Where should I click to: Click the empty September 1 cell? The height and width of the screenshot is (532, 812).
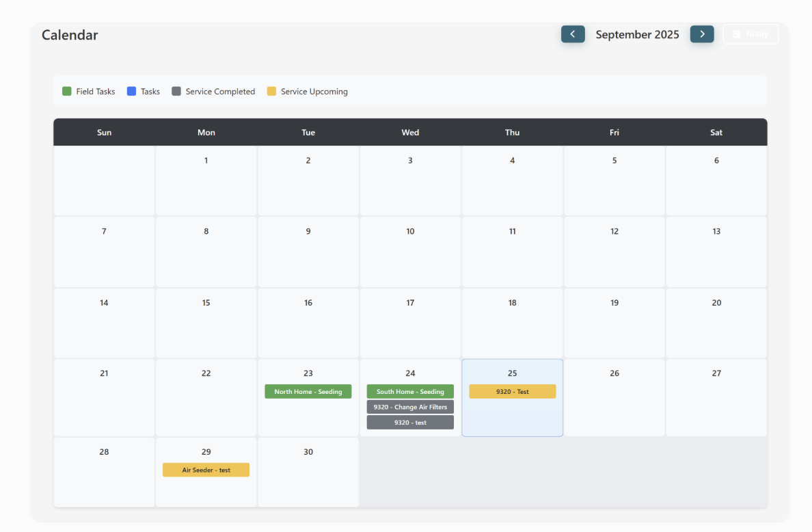[x=206, y=181]
